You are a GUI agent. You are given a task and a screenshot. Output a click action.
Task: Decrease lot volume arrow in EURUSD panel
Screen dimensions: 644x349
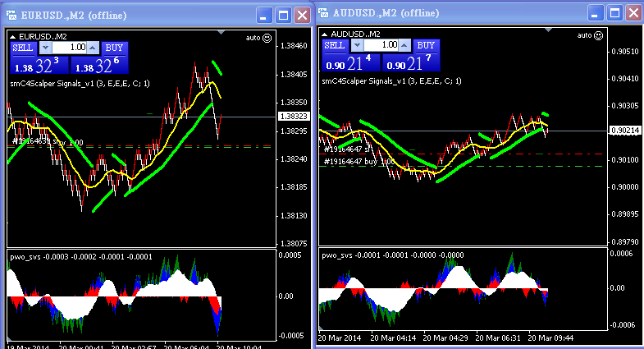pos(46,48)
